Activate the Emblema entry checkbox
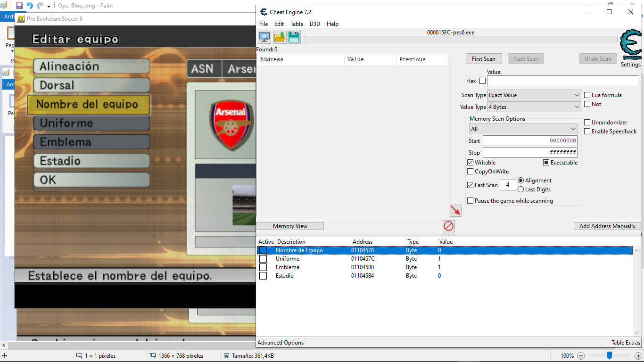644x362 pixels. click(263, 267)
